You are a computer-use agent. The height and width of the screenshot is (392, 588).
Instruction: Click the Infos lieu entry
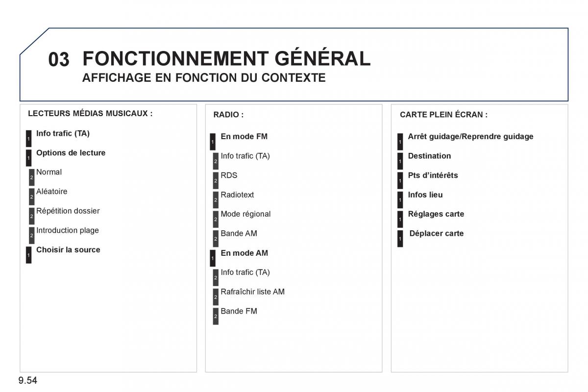point(425,195)
